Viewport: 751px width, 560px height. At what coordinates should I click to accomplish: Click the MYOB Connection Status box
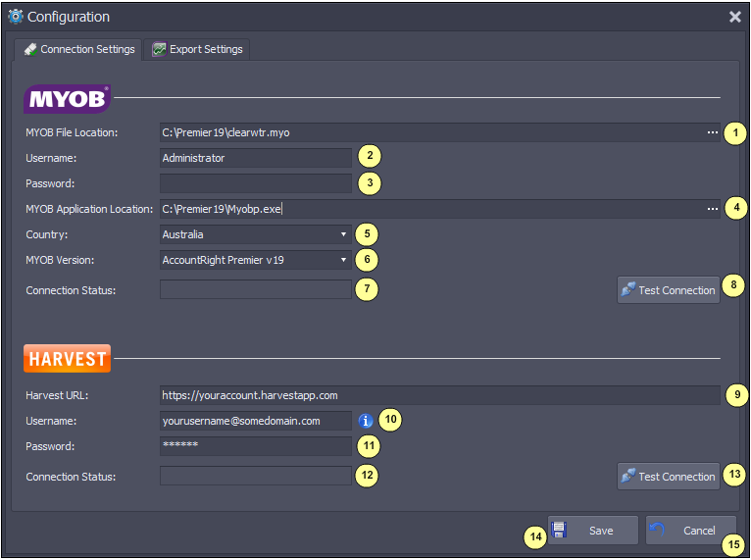pyautogui.click(x=256, y=290)
